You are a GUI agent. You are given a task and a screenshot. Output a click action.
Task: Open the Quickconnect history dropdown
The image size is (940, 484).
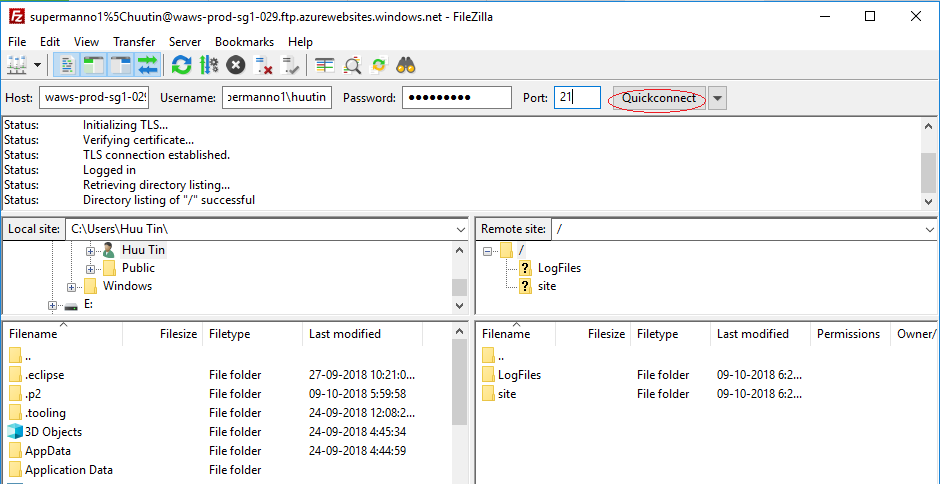pyautogui.click(x=718, y=98)
